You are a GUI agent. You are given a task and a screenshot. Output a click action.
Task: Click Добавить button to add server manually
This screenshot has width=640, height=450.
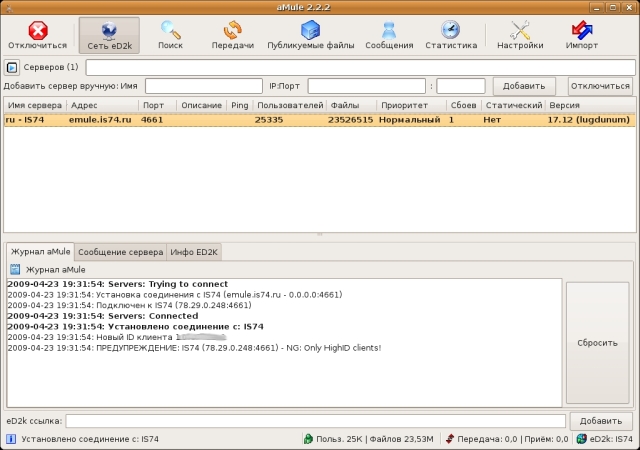coord(524,87)
